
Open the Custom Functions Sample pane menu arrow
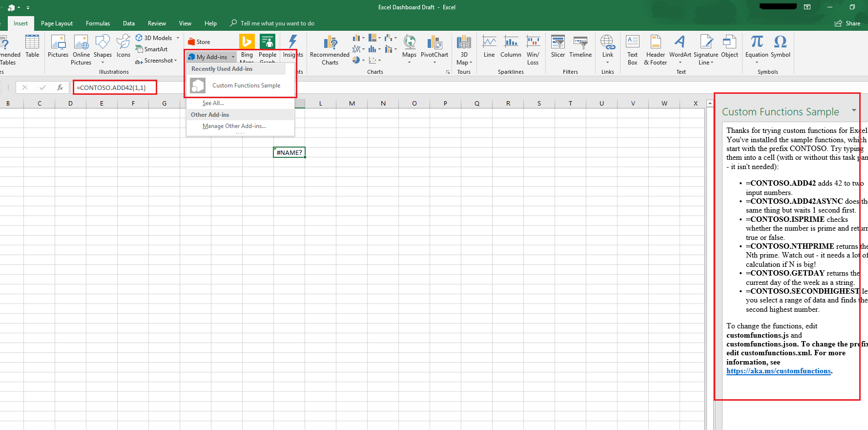pyautogui.click(x=854, y=110)
